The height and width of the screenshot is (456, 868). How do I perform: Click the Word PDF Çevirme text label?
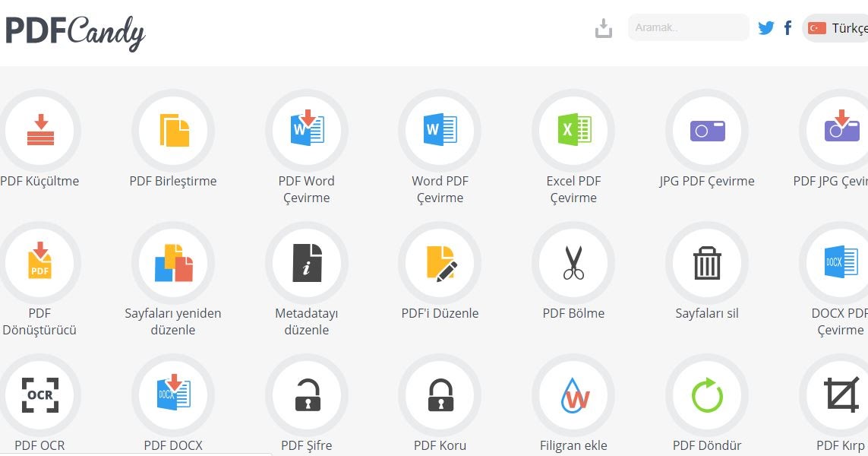click(440, 189)
